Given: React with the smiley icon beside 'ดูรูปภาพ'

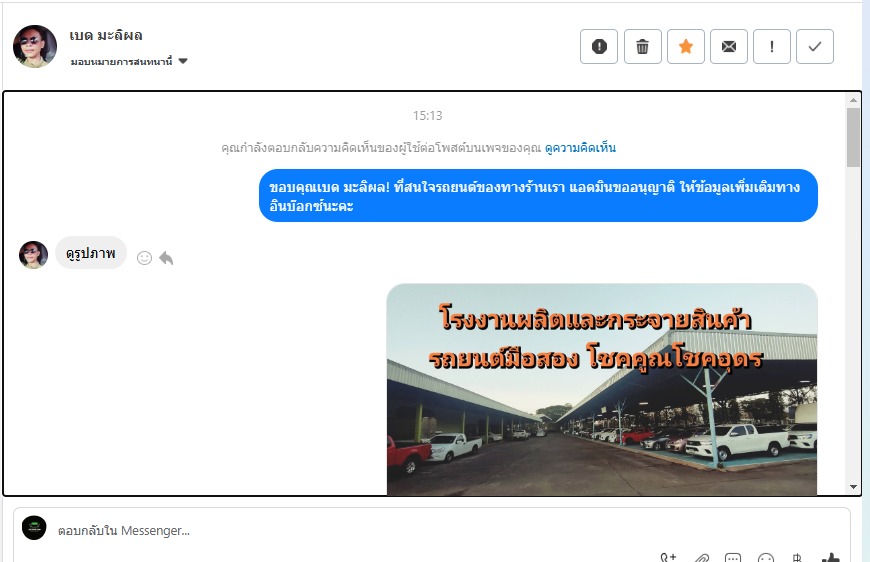Looking at the screenshot, I should (144, 258).
